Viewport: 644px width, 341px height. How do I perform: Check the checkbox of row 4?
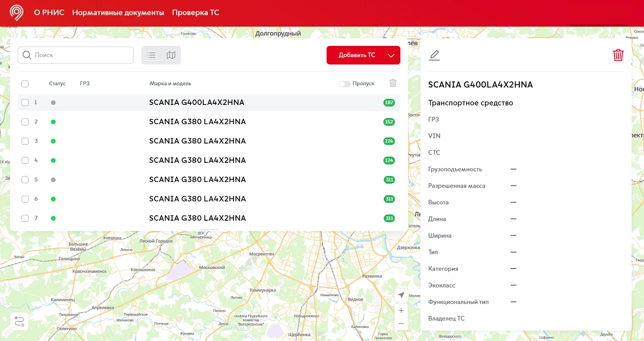coord(25,161)
